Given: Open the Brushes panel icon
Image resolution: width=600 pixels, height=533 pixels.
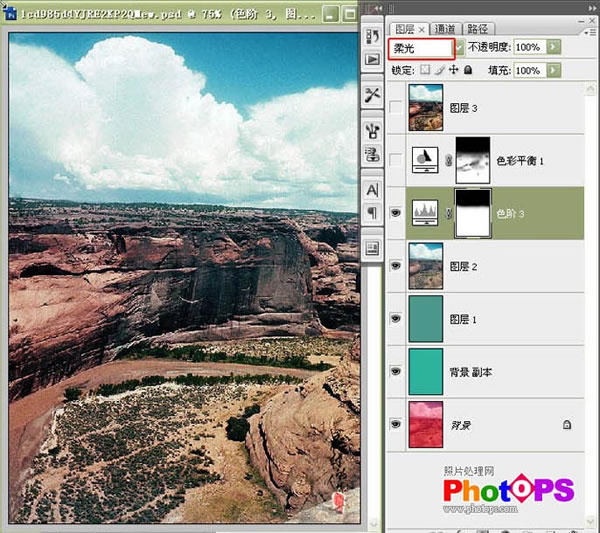Looking at the screenshot, I should pos(372,131).
